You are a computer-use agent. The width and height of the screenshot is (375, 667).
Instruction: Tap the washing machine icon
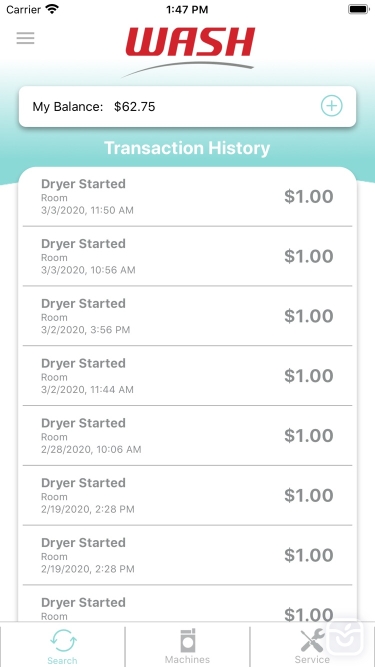(x=188, y=641)
